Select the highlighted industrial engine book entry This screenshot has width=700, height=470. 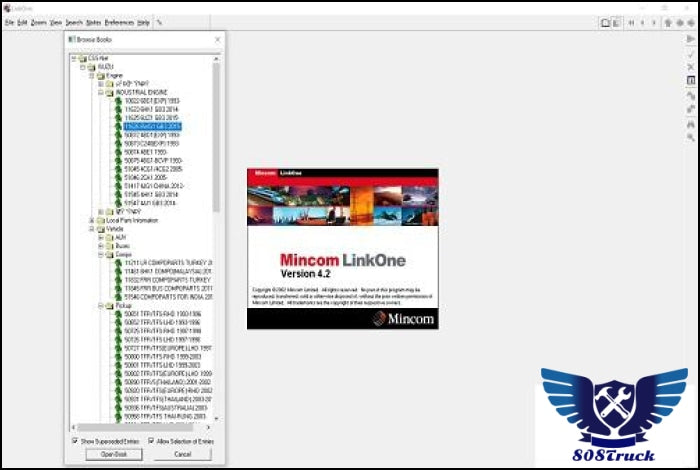[x=152, y=127]
